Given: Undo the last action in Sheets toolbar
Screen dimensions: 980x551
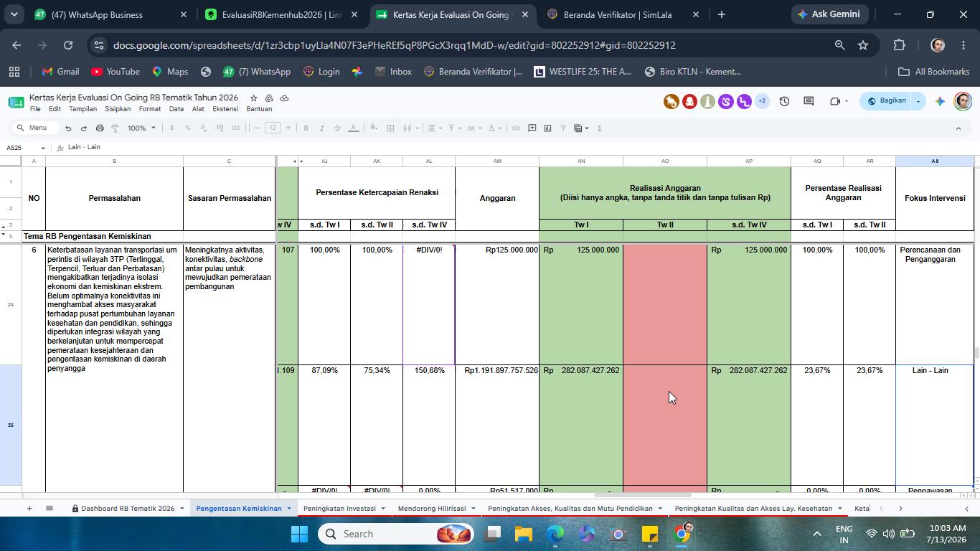Looking at the screenshot, I should (68, 128).
